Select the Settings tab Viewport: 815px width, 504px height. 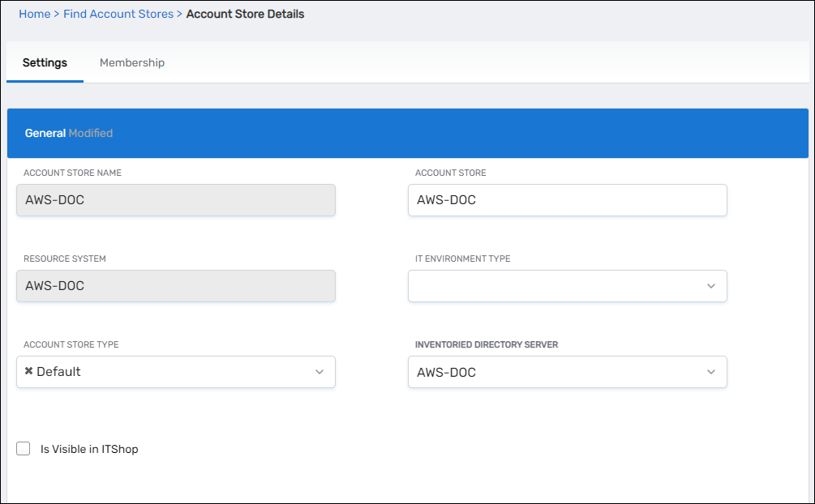pyautogui.click(x=45, y=63)
